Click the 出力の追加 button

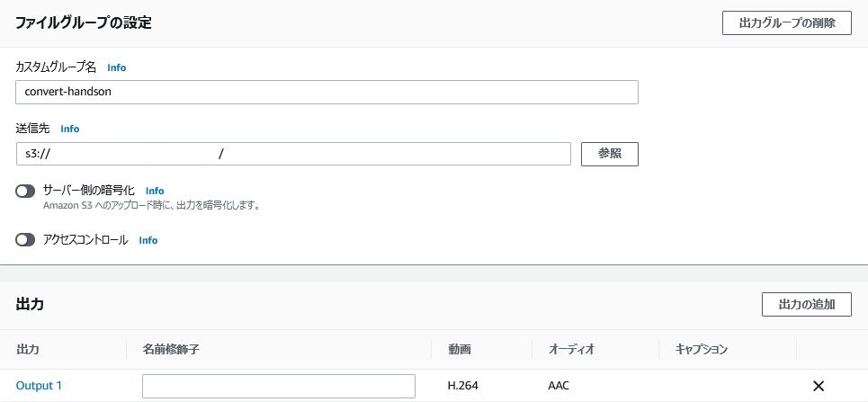click(807, 305)
